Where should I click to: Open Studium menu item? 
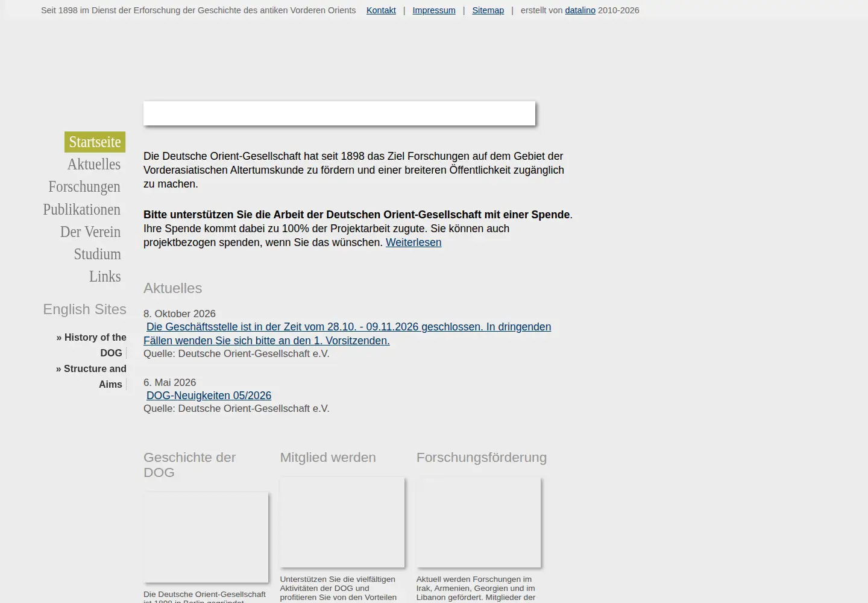coord(98,254)
